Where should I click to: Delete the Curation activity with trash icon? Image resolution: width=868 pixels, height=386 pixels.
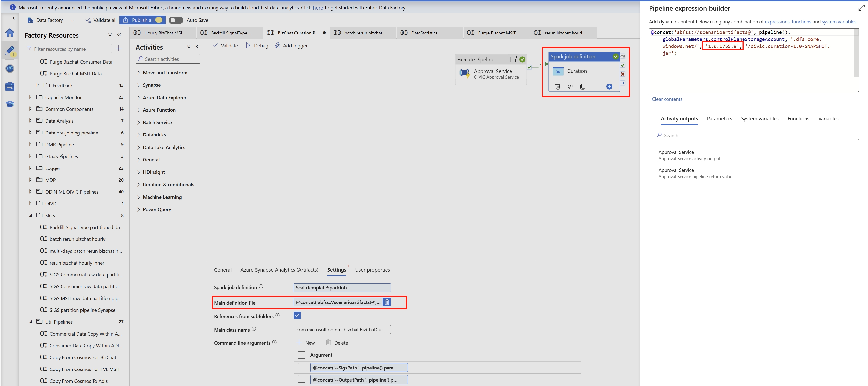[558, 87]
